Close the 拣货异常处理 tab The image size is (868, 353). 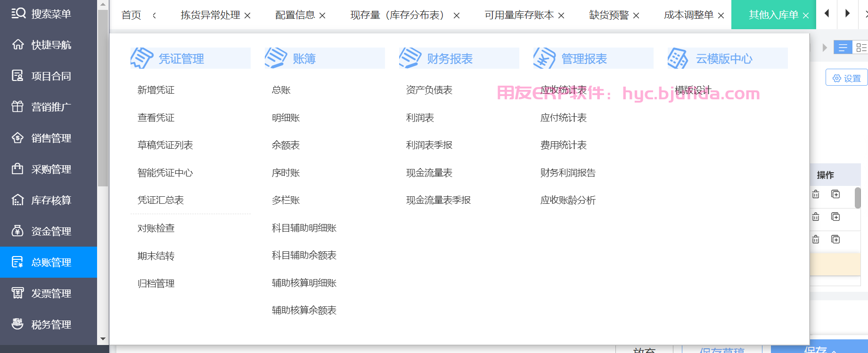click(x=247, y=16)
